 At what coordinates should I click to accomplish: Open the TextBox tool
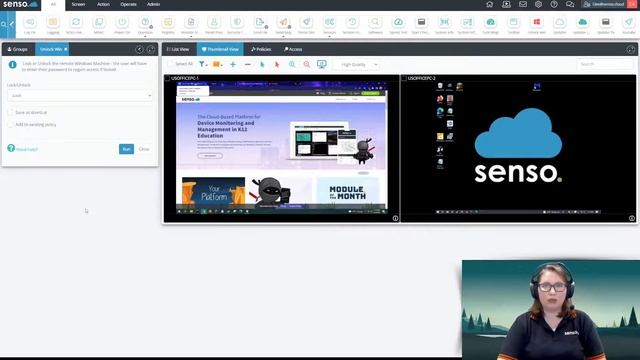[513, 24]
